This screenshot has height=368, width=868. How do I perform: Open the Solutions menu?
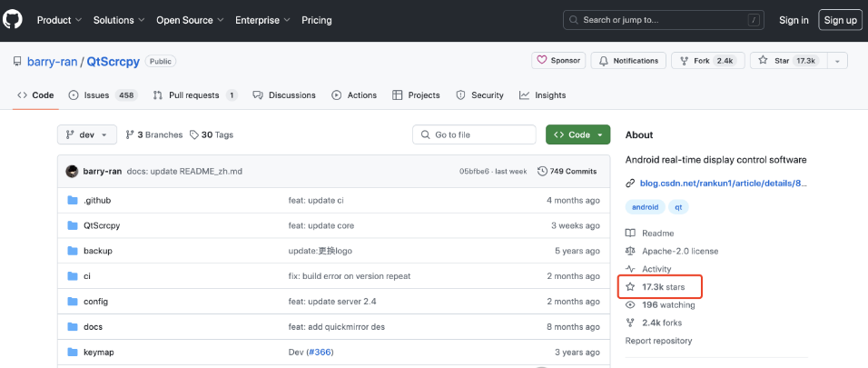[118, 20]
